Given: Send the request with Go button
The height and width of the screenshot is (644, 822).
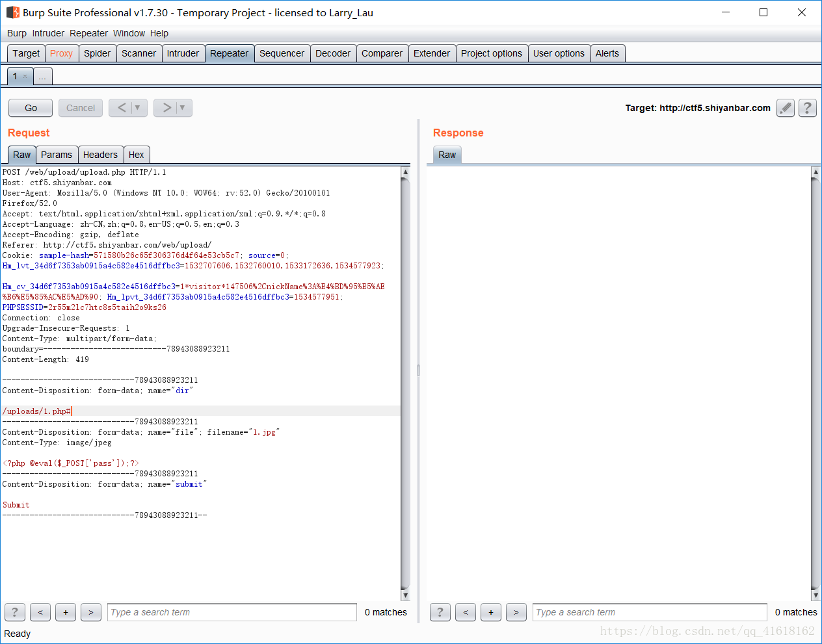Looking at the screenshot, I should [31, 108].
